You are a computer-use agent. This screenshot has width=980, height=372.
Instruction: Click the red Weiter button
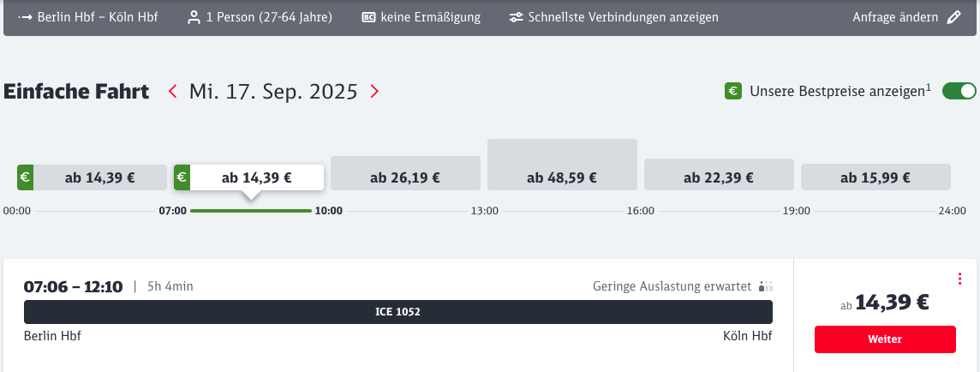click(x=884, y=339)
